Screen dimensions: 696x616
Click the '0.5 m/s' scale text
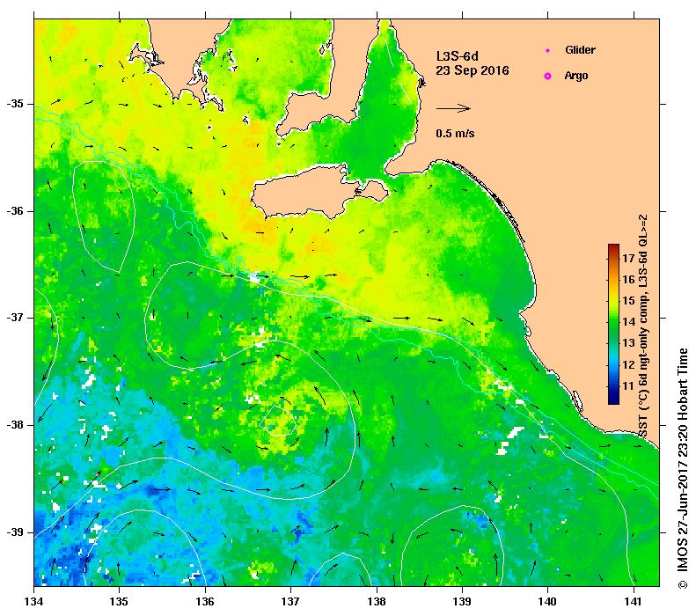pyautogui.click(x=455, y=133)
